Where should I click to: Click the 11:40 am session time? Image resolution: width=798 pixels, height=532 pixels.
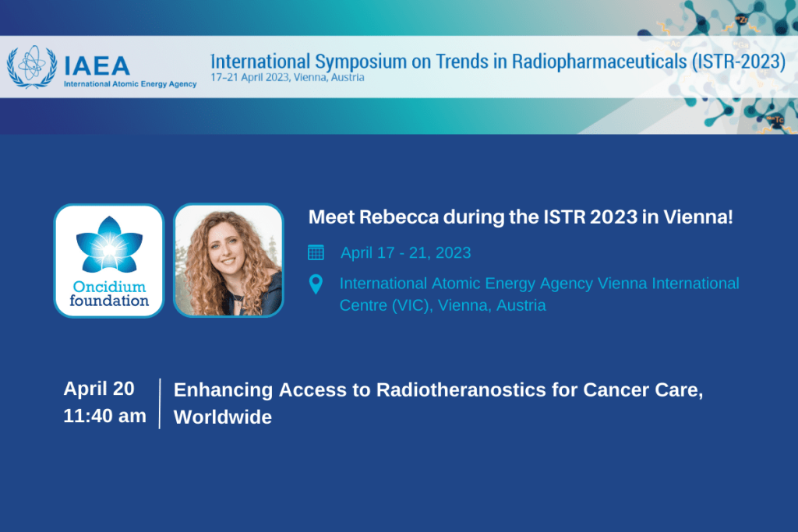click(x=104, y=416)
